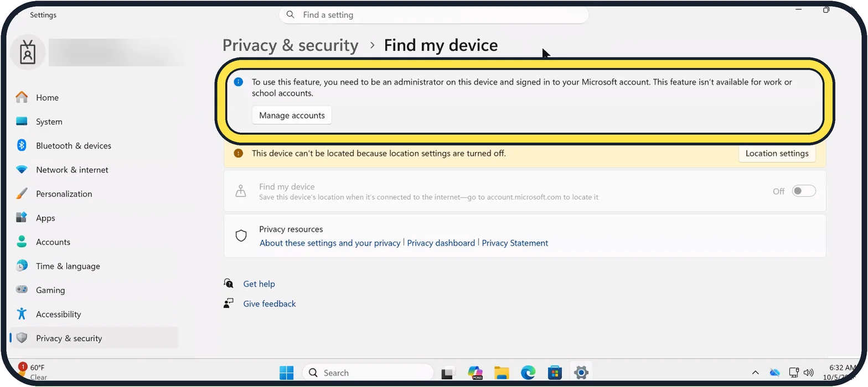Image resolution: width=868 pixels, height=387 pixels.
Task: Click the OneDrive cloud tray icon
Action: coord(775,373)
